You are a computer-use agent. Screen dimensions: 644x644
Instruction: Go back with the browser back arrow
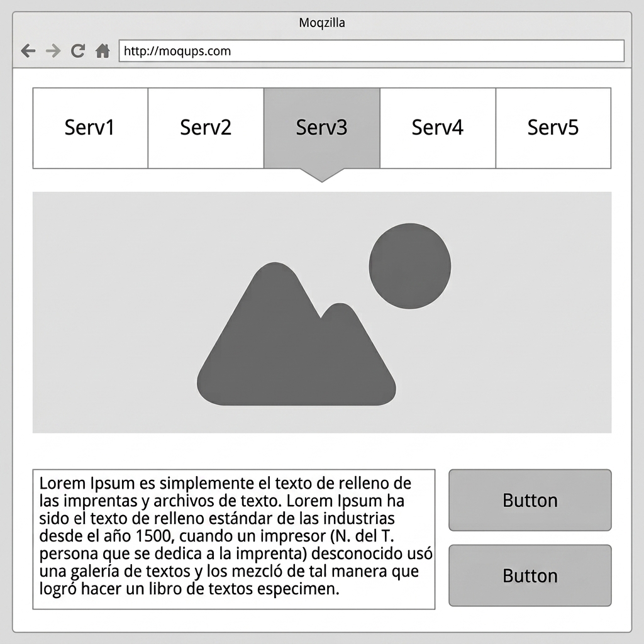coord(28,51)
